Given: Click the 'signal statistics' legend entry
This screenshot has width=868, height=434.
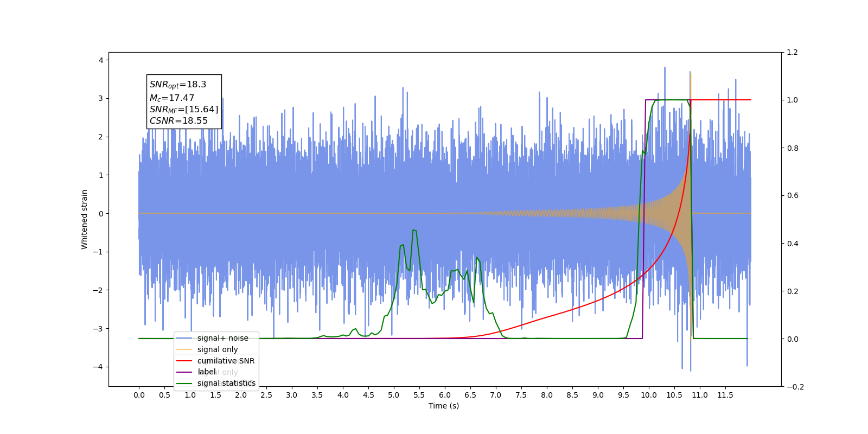Looking at the screenshot, I should [x=226, y=383].
